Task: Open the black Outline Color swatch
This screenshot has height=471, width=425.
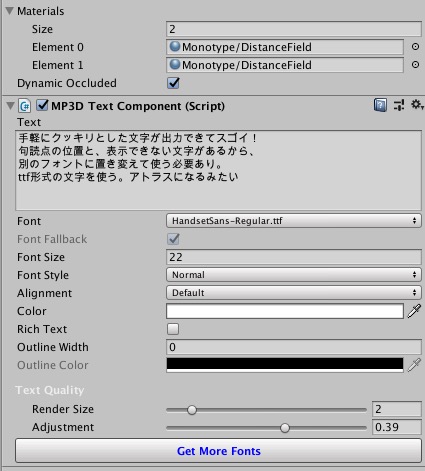Action: (x=285, y=365)
